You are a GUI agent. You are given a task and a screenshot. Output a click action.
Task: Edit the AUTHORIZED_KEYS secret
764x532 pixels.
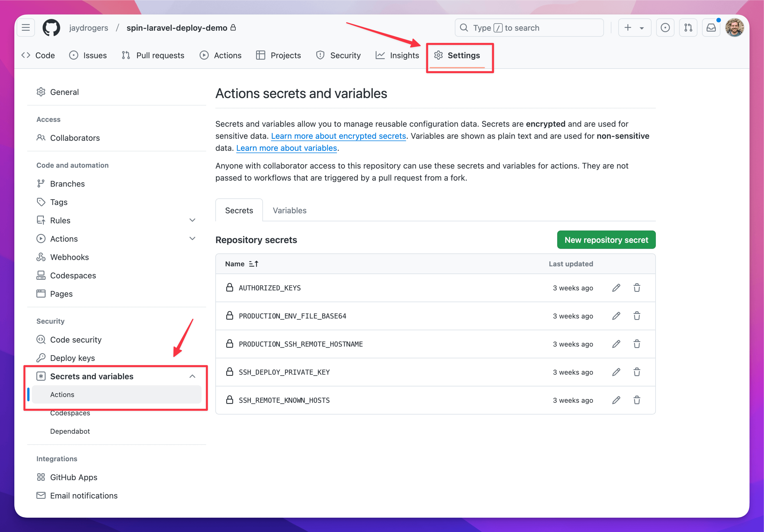pyautogui.click(x=616, y=288)
